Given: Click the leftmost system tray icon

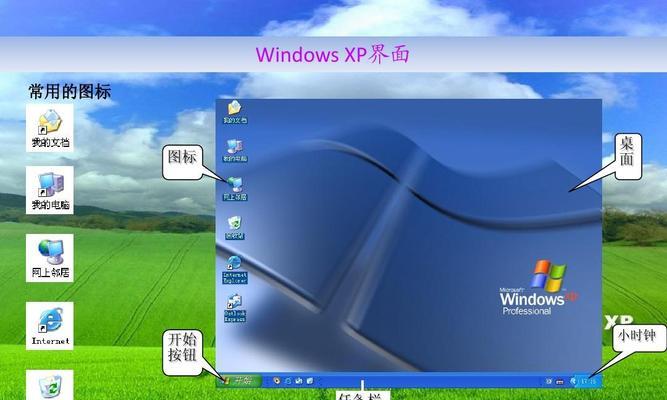Looking at the screenshot, I should [549, 381].
